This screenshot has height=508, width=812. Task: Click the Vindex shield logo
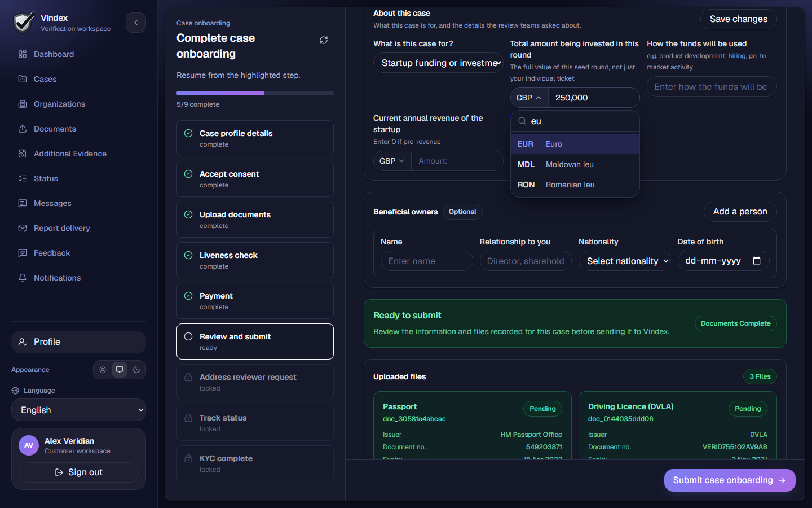(24, 23)
